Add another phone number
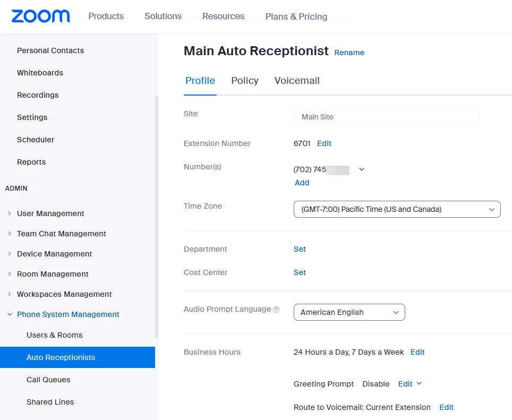 coord(302,183)
